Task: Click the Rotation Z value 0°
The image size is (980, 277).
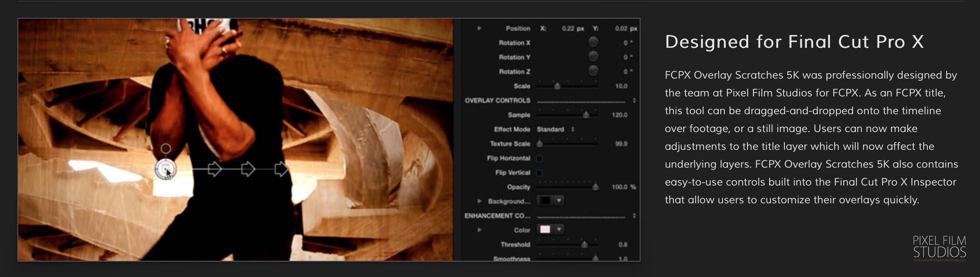Action: (628, 71)
